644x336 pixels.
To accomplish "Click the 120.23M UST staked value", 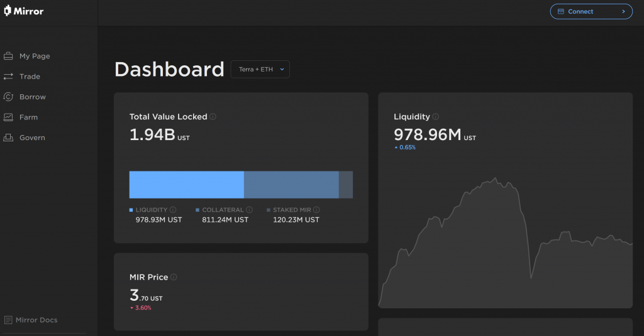I will (x=296, y=220).
